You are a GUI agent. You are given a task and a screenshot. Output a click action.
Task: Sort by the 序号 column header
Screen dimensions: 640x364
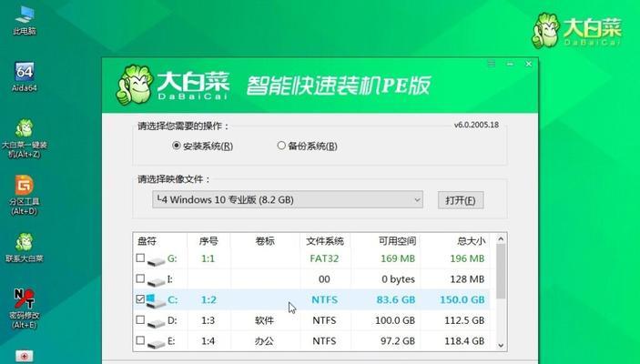208,241
